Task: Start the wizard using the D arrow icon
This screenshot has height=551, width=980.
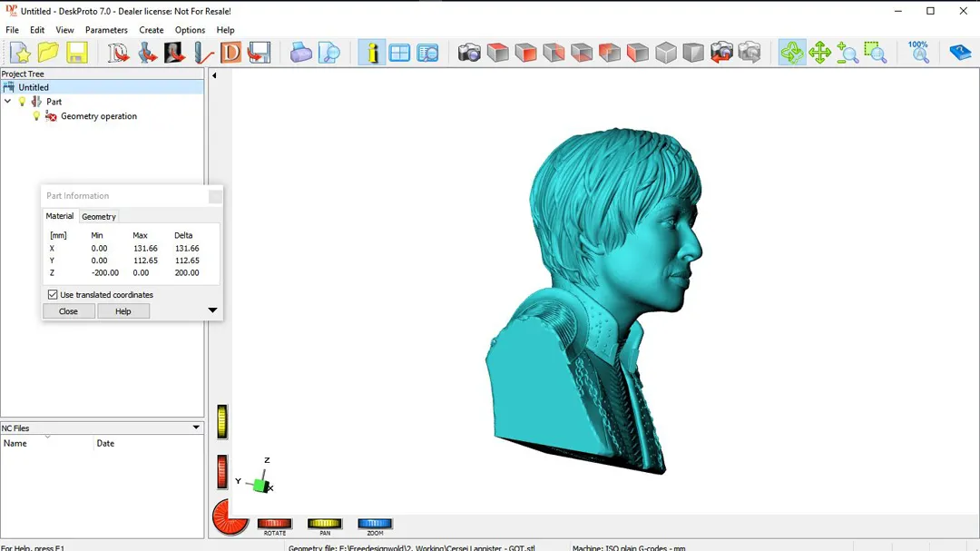Action: pos(118,53)
